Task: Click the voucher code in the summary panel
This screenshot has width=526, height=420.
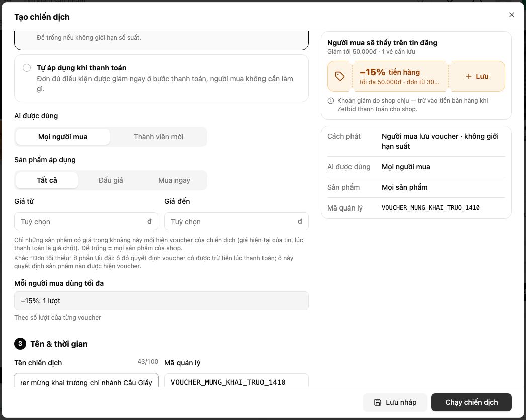Action: 431,208
